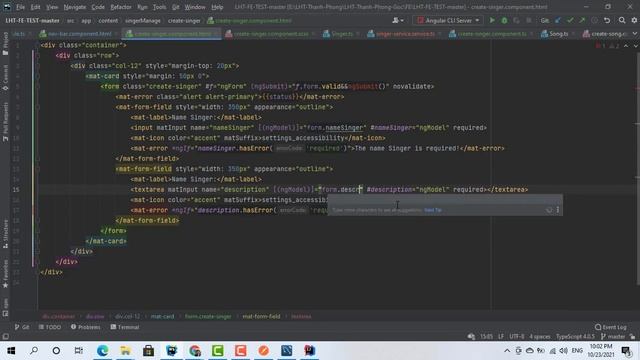
Task: Open TypeScript 4.0.5 language service widget
Action: pyautogui.click(x=575, y=337)
